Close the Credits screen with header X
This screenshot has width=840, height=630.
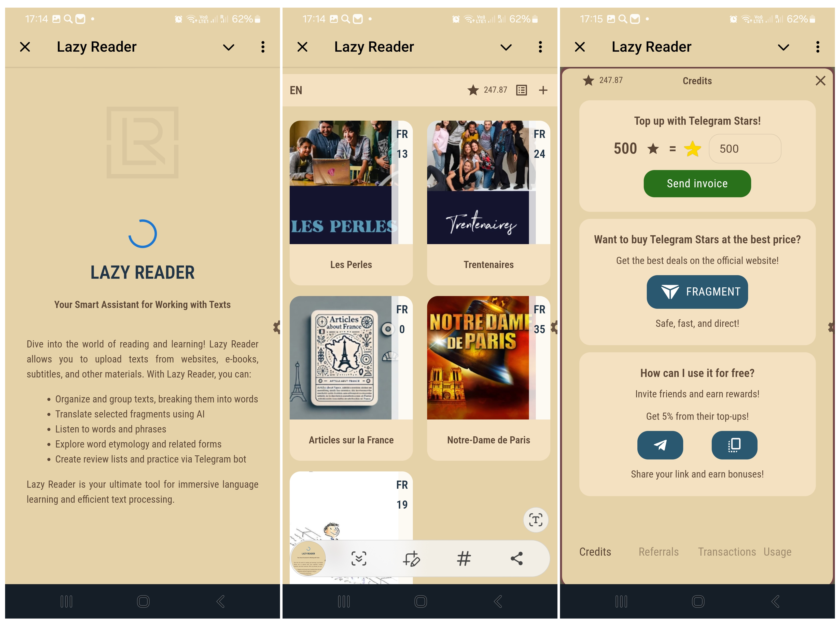point(580,47)
